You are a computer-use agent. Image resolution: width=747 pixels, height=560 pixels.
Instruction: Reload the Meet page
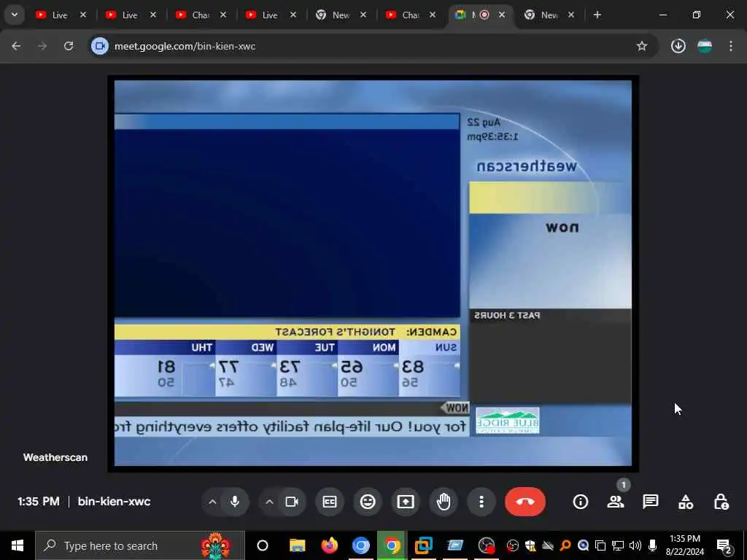tap(69, 46)
